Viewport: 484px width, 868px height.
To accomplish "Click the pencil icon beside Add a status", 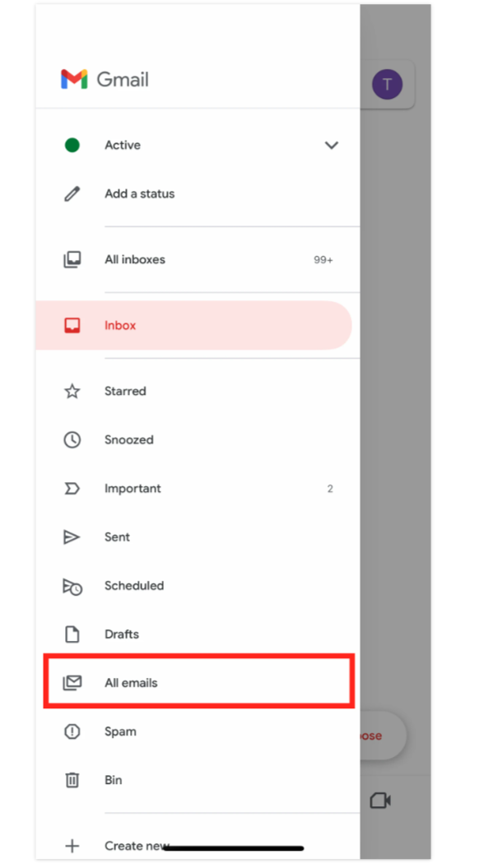I will click(72, 193).
